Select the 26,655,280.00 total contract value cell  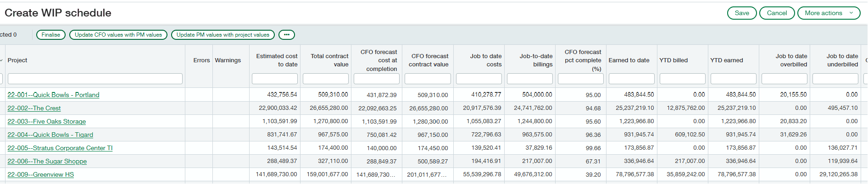click(x=326, y=108)
